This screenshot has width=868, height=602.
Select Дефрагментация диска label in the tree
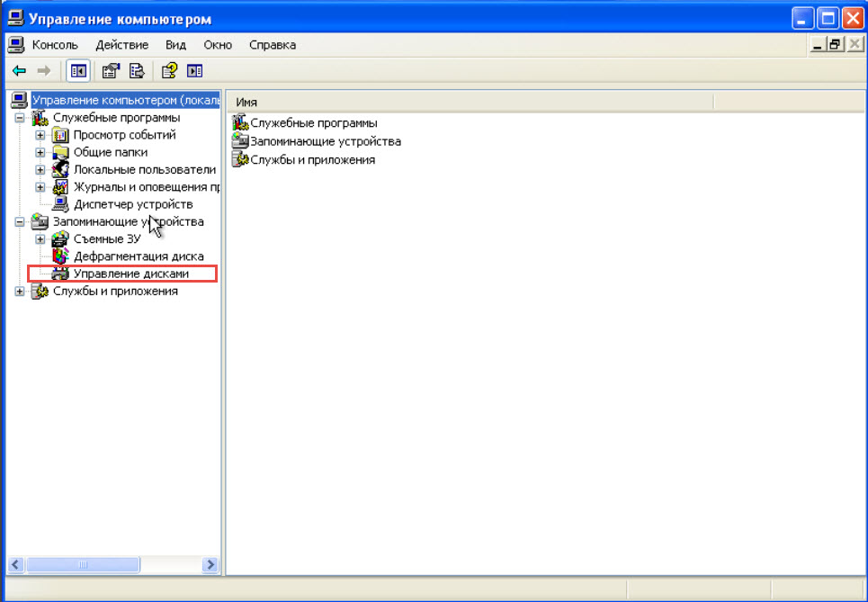139,256
